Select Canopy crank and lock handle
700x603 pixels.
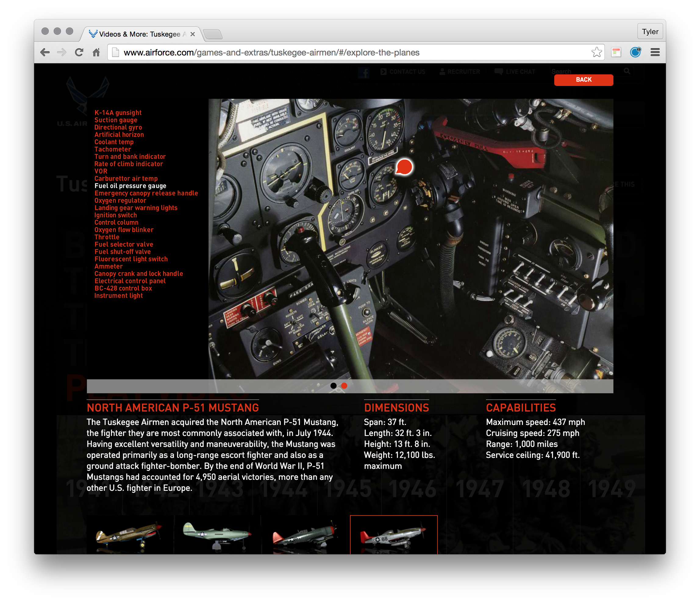click(x=138, y=274)
